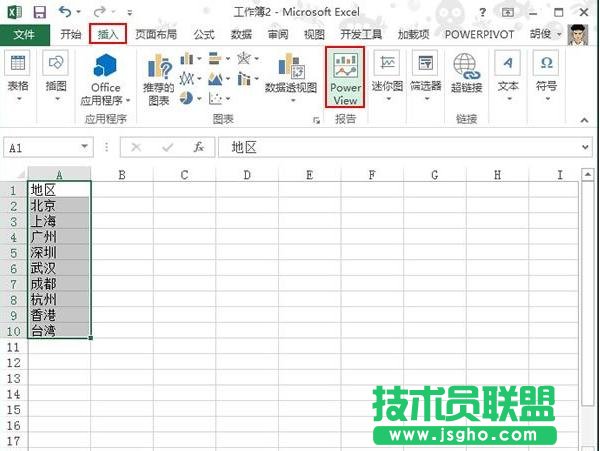This screenshot has height=451, width=600.
Task: Switch to the 视图 (View) tab
Action: (x=314, y=34)
